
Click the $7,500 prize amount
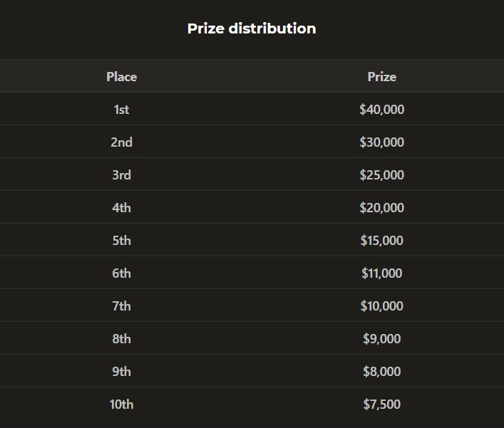tap(381, 404)
